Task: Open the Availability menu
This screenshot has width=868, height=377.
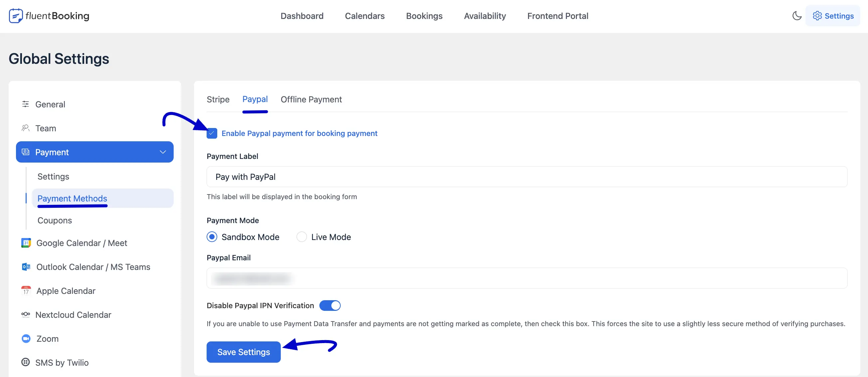Action: tap(485, 16)
